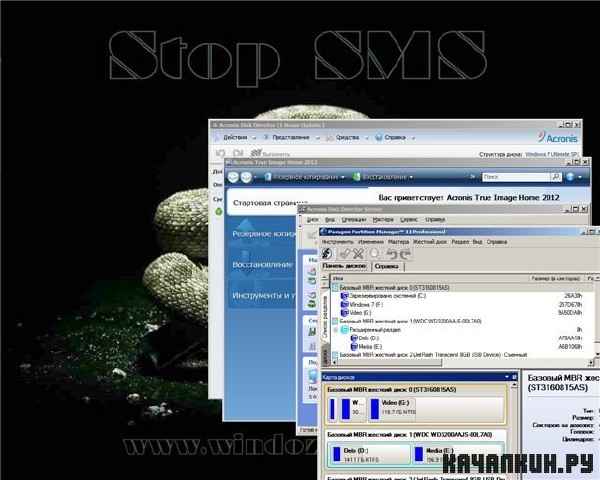Viewport: 600px width, 480px height.
Task: Open Сервис menu in Disk Director Server window
Action: click(x=409, y=220)
